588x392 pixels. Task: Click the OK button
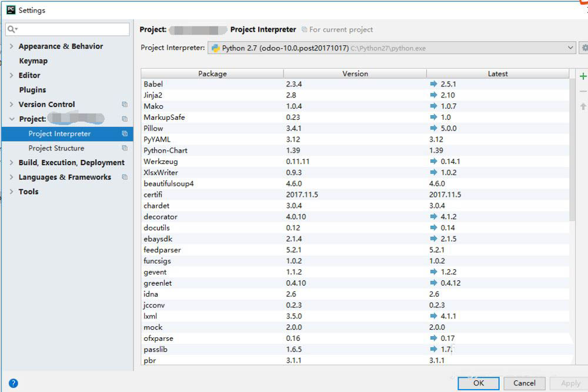tap(479, 383)
